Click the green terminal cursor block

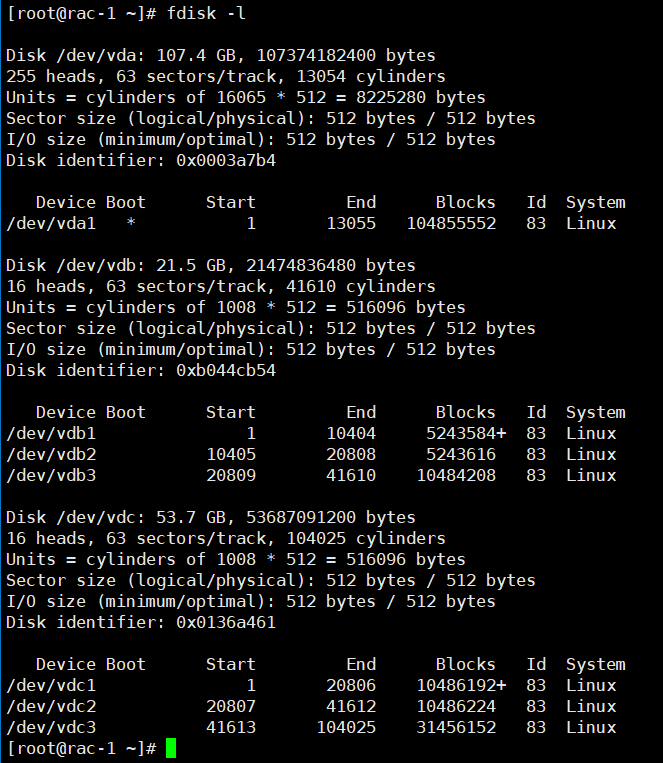(171, 748)
